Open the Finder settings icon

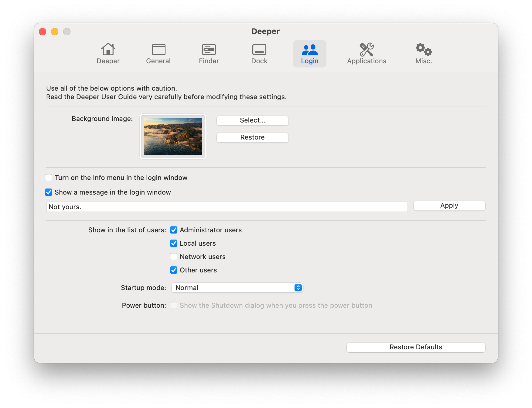209,50
